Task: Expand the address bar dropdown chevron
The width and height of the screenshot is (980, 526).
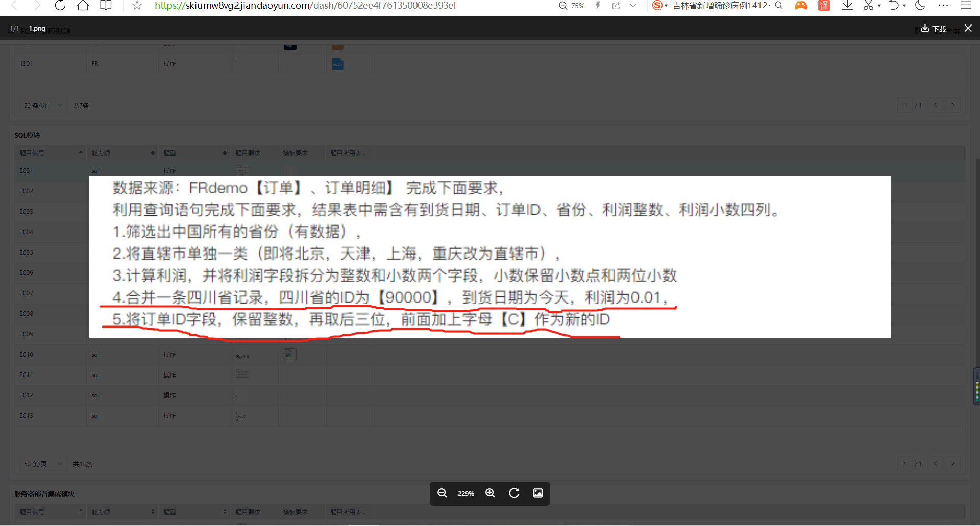Action: click(x=633, y=6)
